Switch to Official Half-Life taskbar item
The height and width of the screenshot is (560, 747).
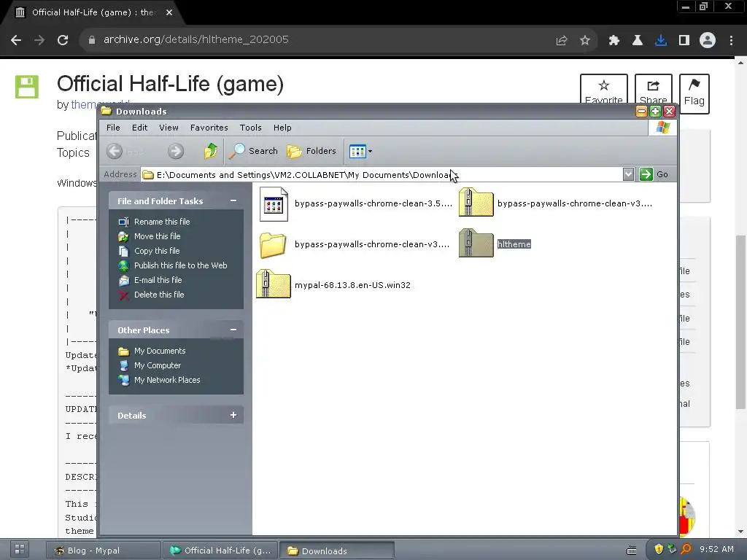[x=220, y=551]
